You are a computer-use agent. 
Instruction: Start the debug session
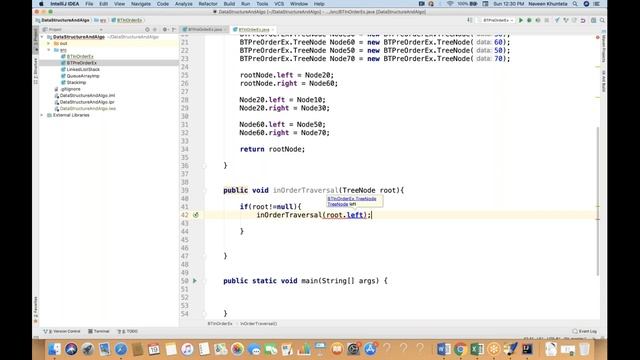coord(529,20)
